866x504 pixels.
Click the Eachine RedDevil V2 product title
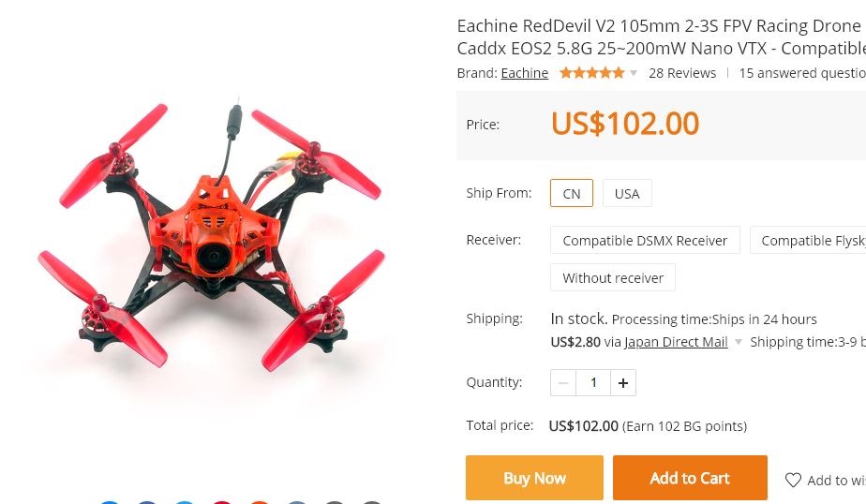point(662,37)
